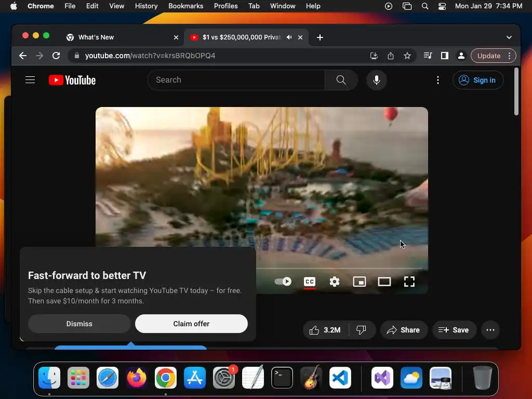This screenshot has width=532, height=399.
Task: Click the URL address bar
Action: pyautogui.click(x=217, y=56)
